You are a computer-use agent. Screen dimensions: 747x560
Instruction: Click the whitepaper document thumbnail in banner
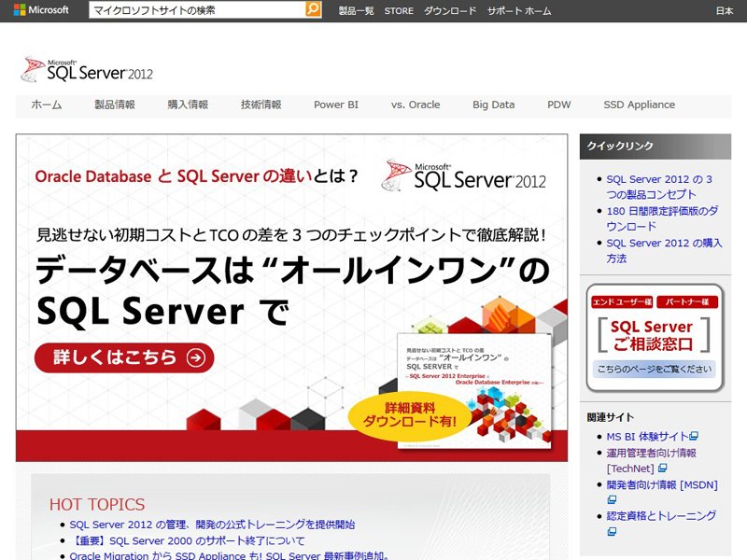[474, 390]
